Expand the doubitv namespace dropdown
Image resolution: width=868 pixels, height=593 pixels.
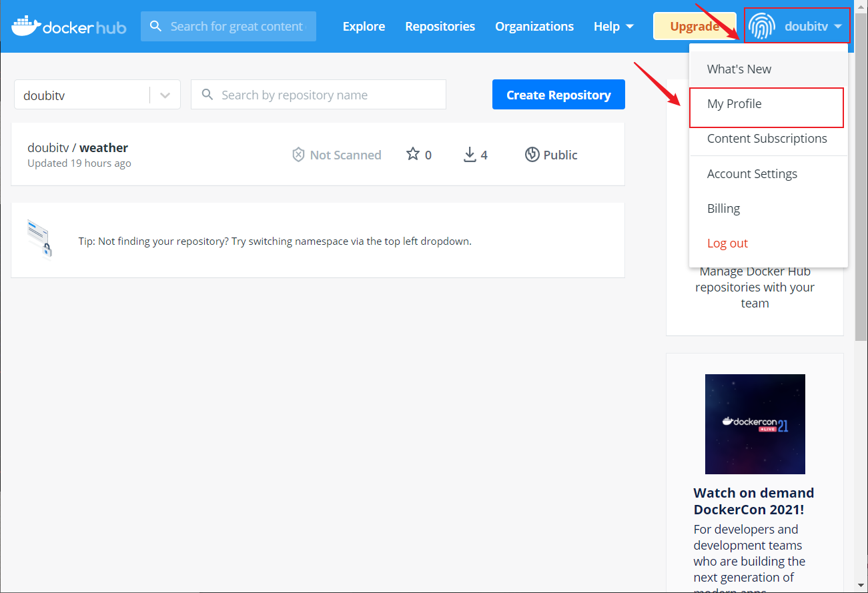point(165,95)
